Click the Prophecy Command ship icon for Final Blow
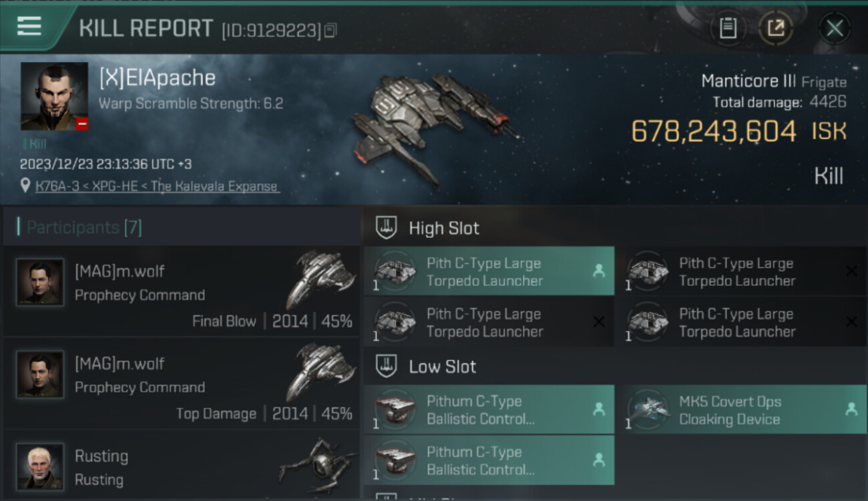868x501 pixels. (321, 279)
